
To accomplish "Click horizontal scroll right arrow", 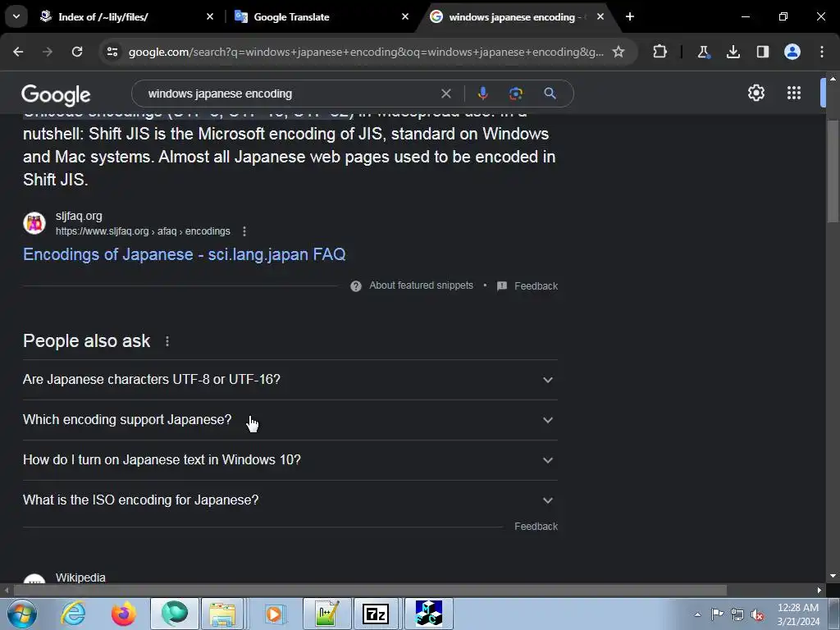I will click(x=819, y=591).
